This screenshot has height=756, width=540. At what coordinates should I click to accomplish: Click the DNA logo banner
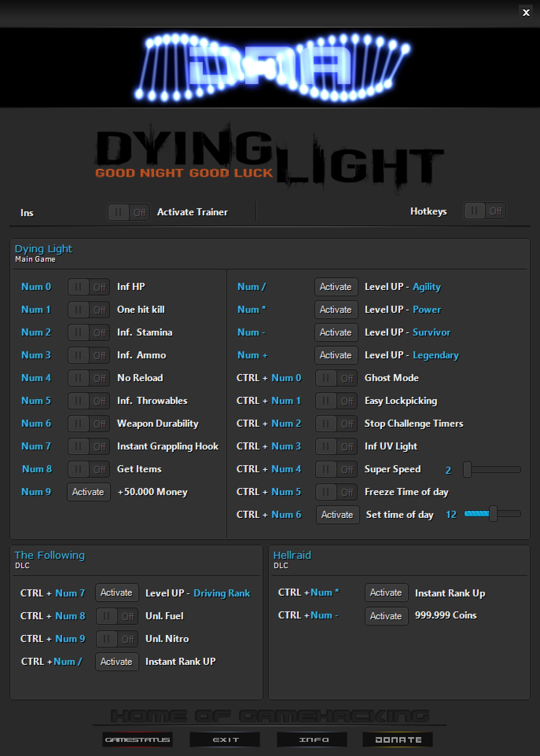(x=270, y=68)
